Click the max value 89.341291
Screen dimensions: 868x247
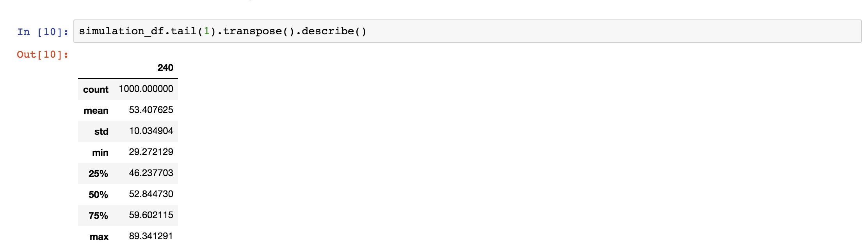(x=151, y=236)
